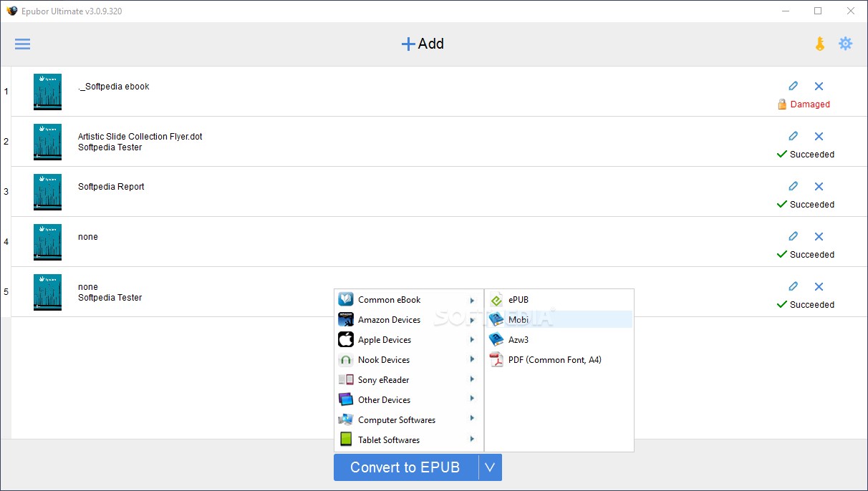Remove the row 5 book
Screen dimensions: 868x491
pyautogui.click(x=819, y=286)
